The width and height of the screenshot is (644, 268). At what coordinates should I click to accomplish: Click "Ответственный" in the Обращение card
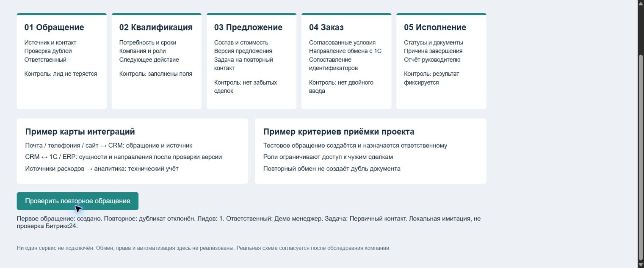pos(45,60)
